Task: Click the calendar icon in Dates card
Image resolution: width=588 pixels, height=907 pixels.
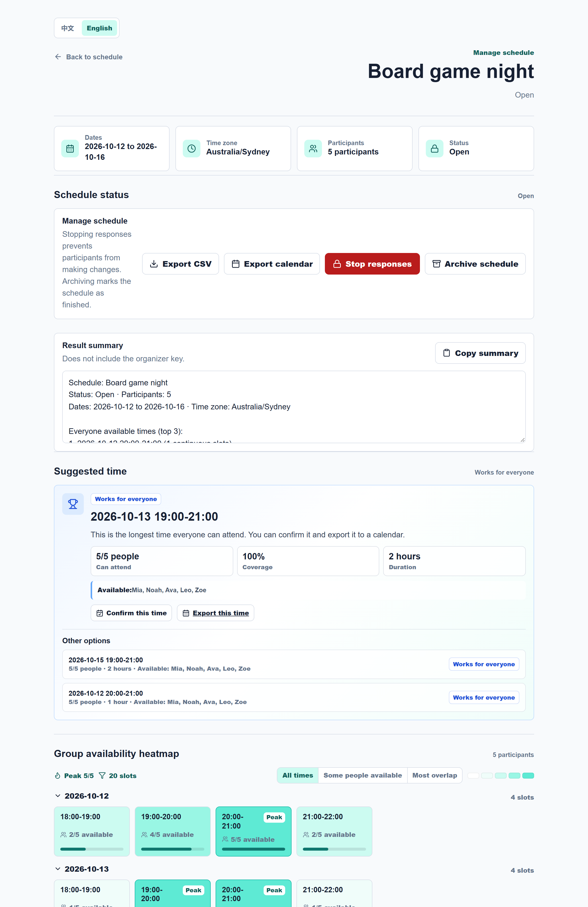Action: click(x=70, y=149)
